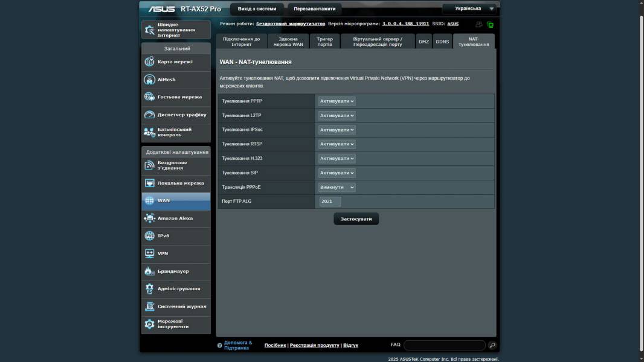644x362 pixels.
Task: Click the Реєстрація продукту footer link
Action: click(x=314, y=345)
